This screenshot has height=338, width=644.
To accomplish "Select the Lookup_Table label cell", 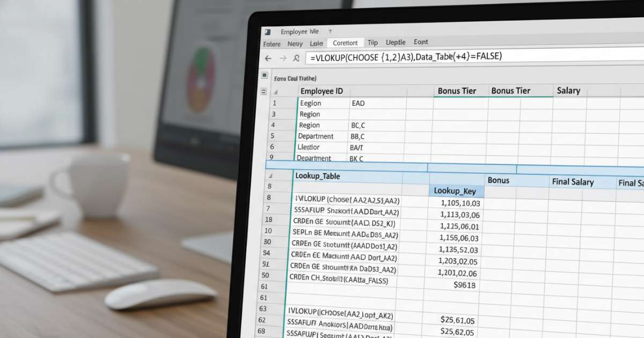I will [x=318, y=175].
